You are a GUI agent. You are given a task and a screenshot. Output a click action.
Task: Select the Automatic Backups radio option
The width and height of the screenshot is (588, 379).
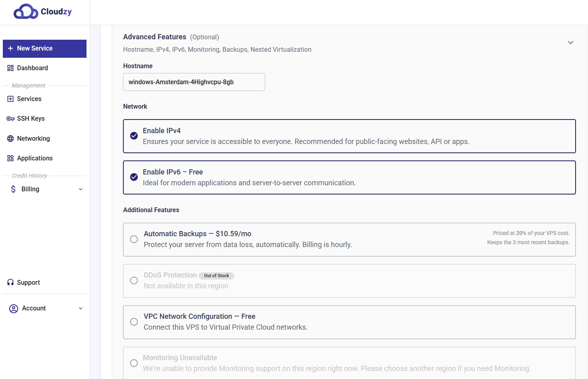pos(134,239)
